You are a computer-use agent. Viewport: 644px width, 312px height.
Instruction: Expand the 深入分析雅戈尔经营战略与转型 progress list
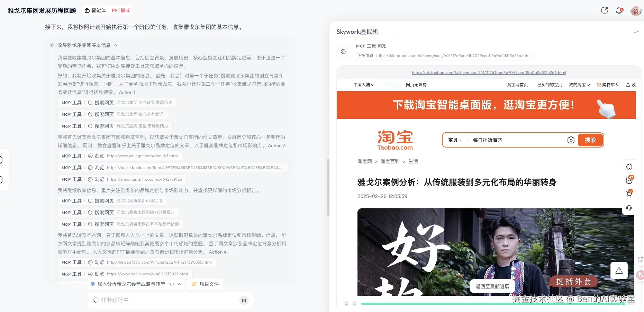180,284
